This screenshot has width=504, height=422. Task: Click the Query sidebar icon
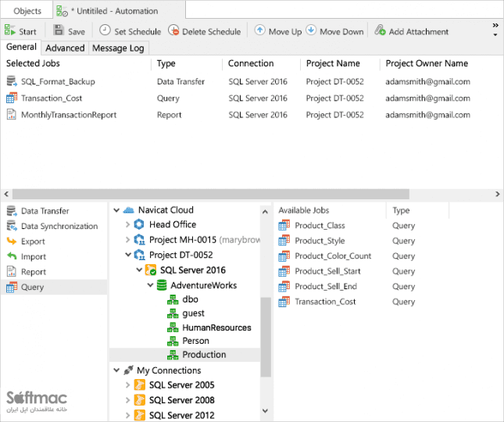tap(12, 287)
